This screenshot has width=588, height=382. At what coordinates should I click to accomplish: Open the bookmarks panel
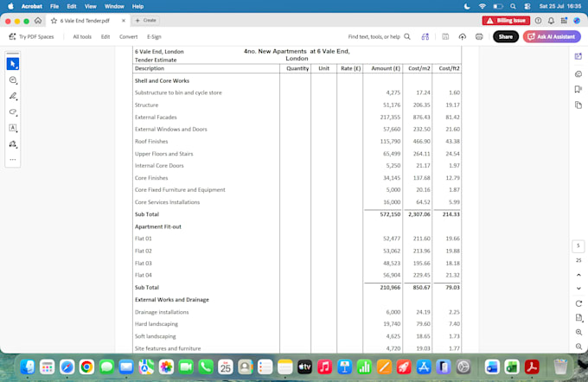[x=578, y=89]
